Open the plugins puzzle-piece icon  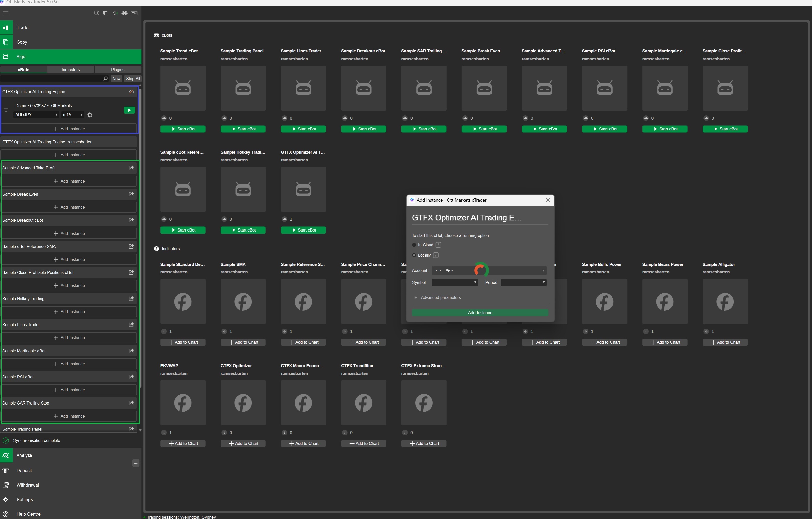tap(124, 13)
